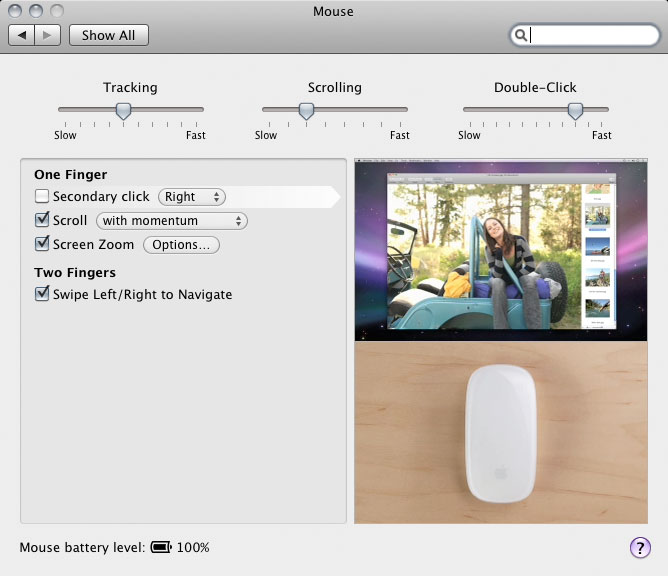Click the Show All button
Screen dimensions: 668x576
tap(109, 35)
